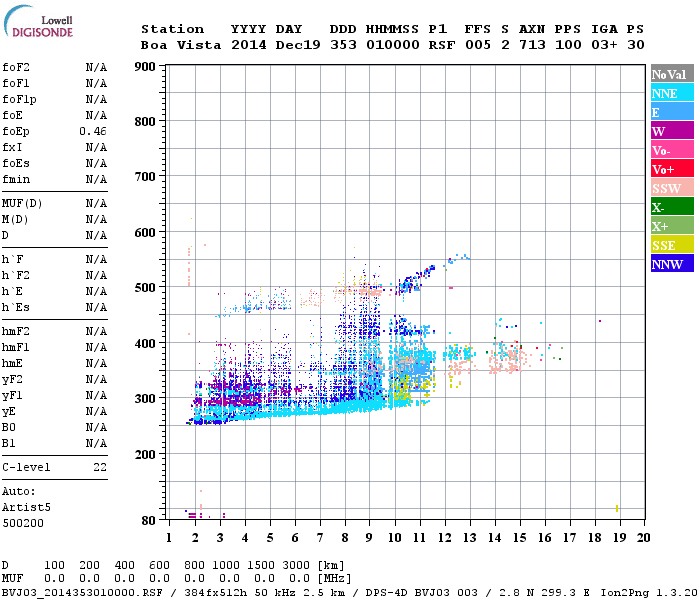This screenshot has height=600, width=700.
Task: Click the 80 km height axis label
Action: tap(149, 521)
